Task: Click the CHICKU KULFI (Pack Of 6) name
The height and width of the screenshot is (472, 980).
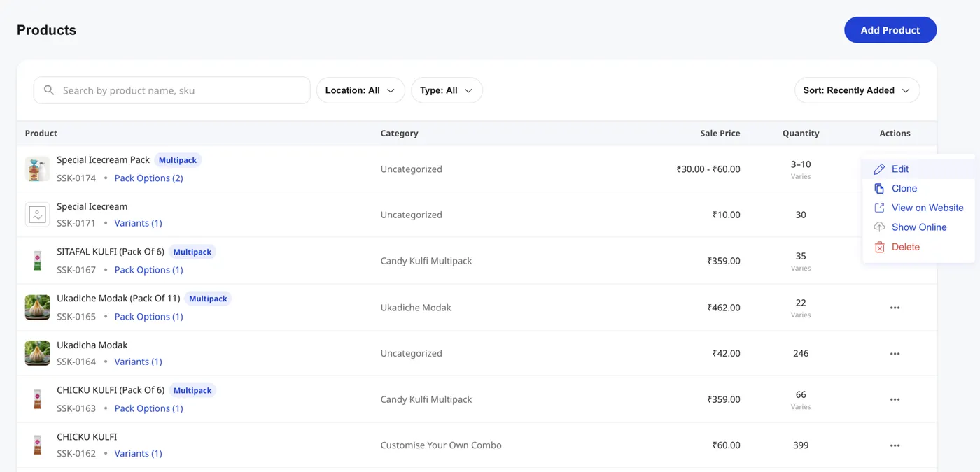Action: [x=111, y=390]
